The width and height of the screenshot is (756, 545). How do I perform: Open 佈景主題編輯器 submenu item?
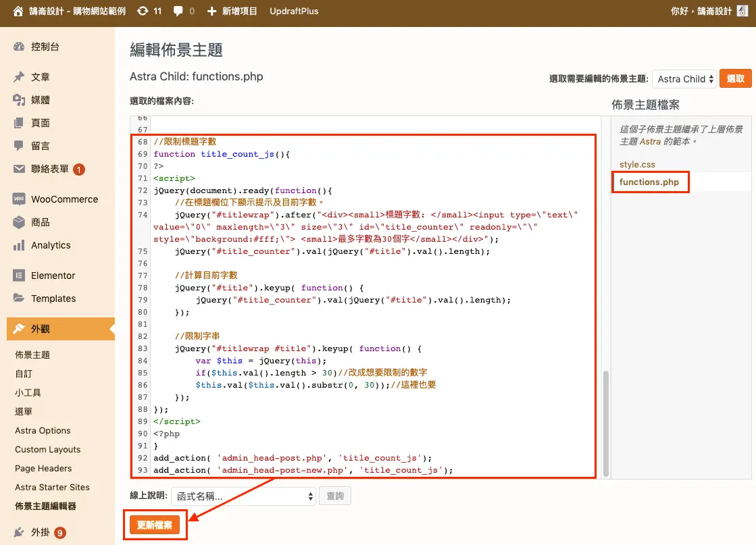pos(46,506)
